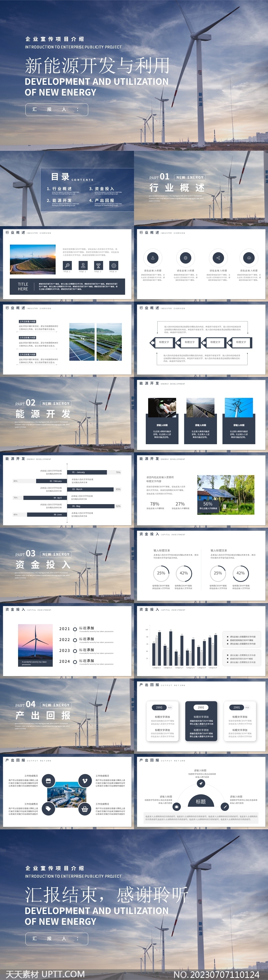Click the pink sunset wind turbine photo

(35, 645)
